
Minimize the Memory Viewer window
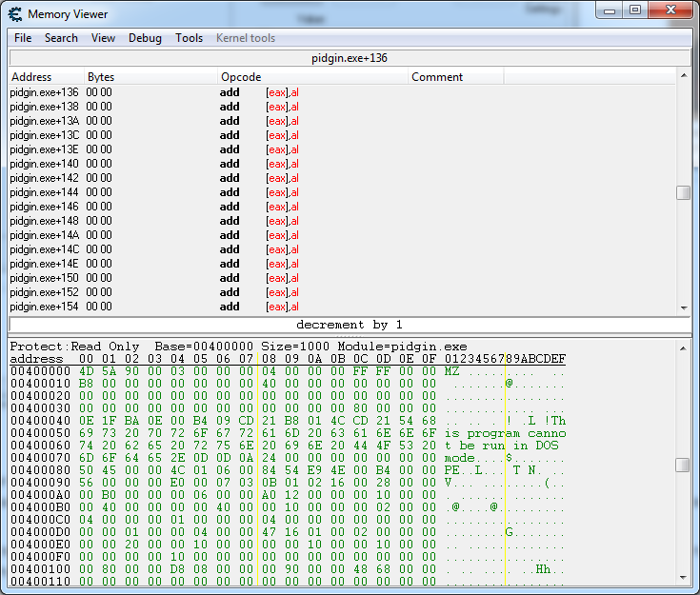coord(610,10)
